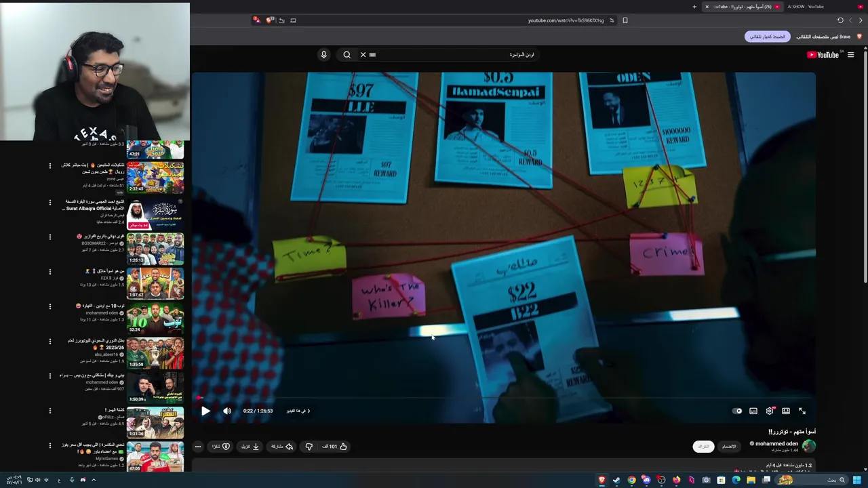Click the Join (الانضمام) button

(729, 446)
